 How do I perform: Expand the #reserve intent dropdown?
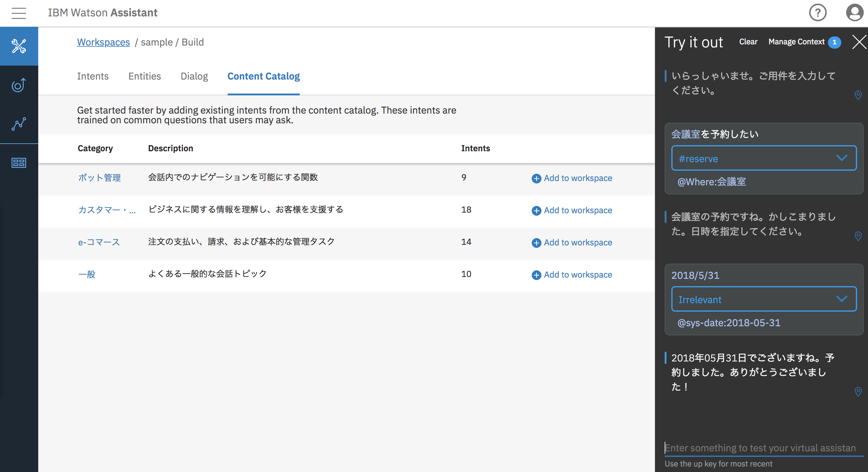(x=764, y=158)
